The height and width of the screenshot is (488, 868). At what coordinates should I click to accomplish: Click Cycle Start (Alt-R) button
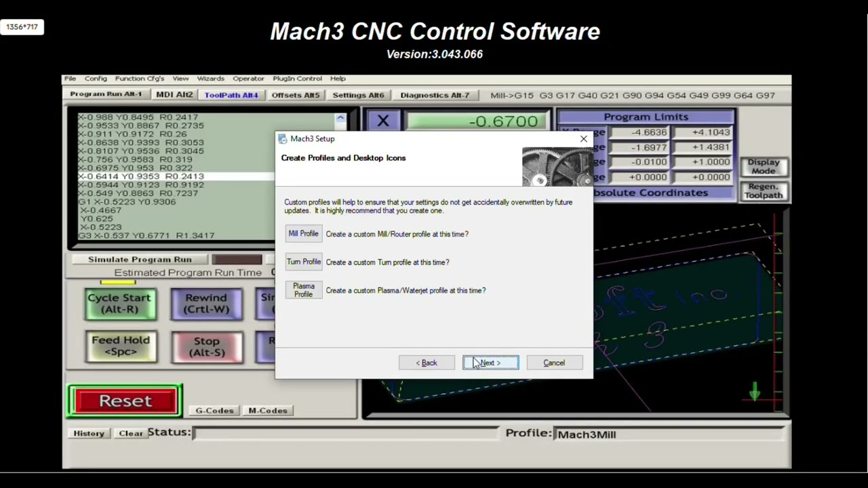(x=119, y=304)
